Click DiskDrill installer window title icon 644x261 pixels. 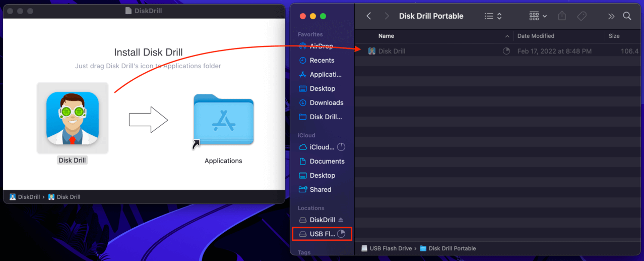(129, 11)
